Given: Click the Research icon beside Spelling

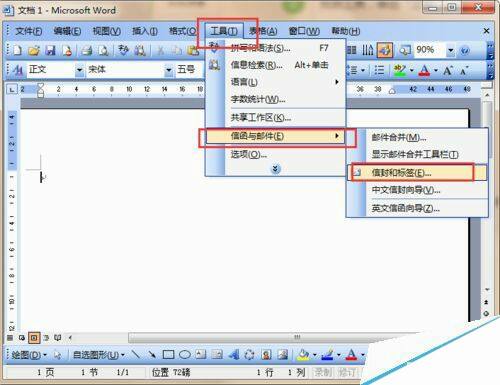Looking at the screenshot, I should tap(140, 50).
